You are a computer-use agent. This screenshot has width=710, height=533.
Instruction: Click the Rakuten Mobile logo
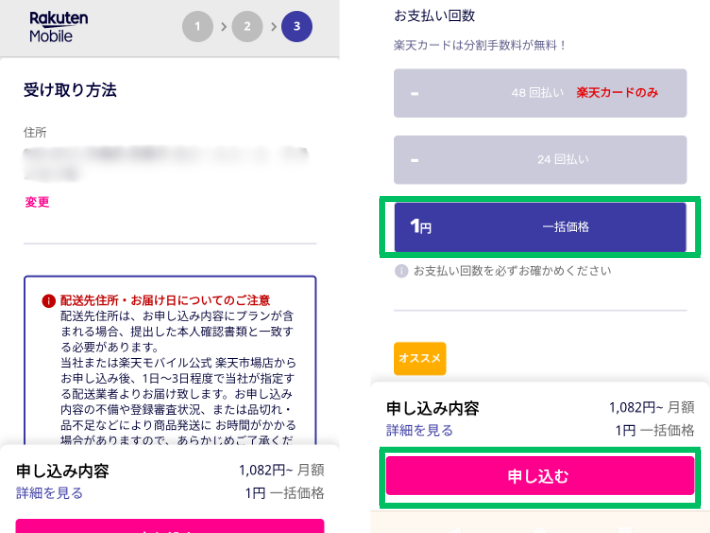click(58, 27)
